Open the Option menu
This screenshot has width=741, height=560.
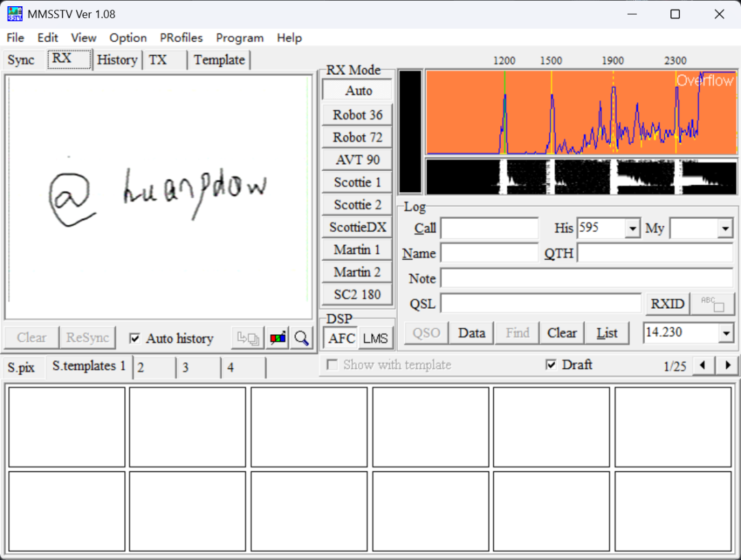click(128, 37)
